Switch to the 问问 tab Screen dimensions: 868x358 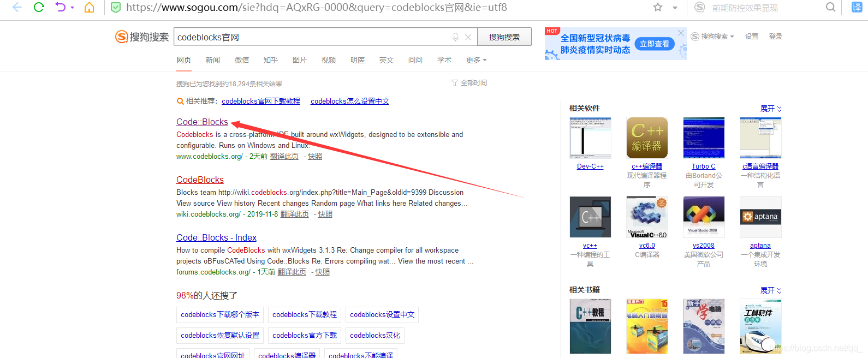click(415, 60)
